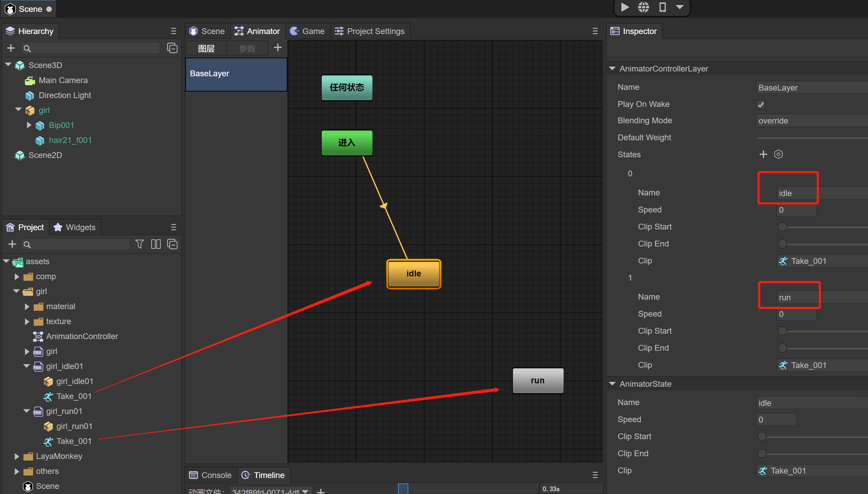Click the browser preview globe icon
The height and width of the screenshot is (494, 868).
[x=643, y=7]
